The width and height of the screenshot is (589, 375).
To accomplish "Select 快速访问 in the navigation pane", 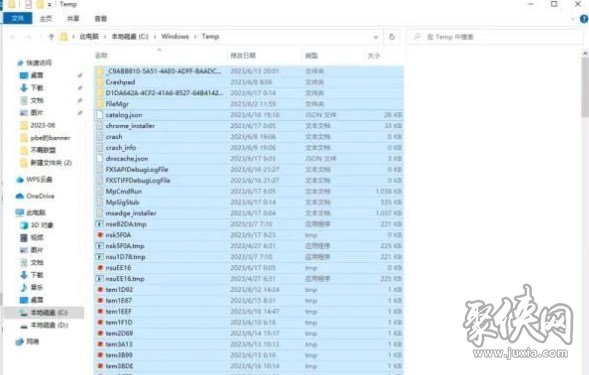I will [x=39, y=63].
